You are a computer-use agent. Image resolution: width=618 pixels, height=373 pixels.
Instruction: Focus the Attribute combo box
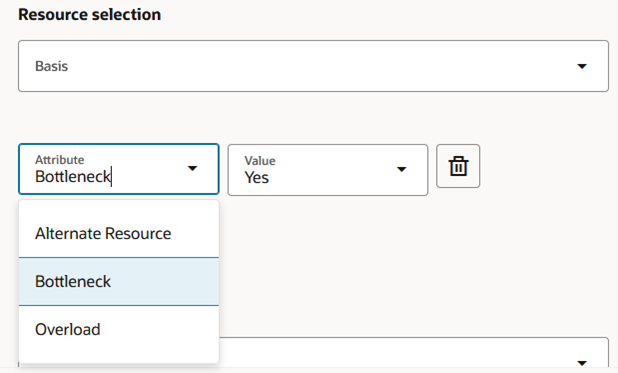pos(119,169)
